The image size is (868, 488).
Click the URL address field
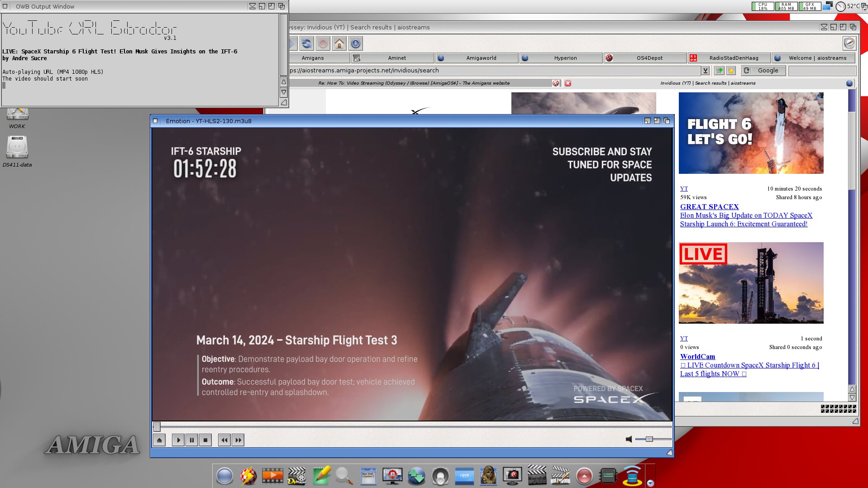tap(494, 71)
